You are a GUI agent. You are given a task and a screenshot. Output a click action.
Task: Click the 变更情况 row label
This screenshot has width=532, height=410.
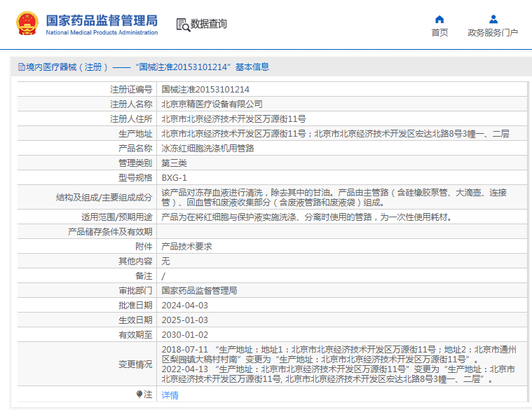(x=135, y=364)
